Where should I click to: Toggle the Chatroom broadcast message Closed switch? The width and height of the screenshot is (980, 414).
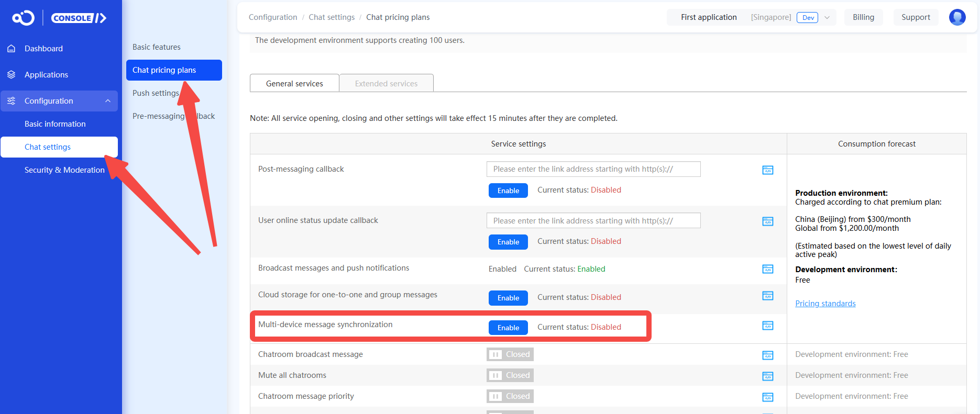click(x=510, y=354)
